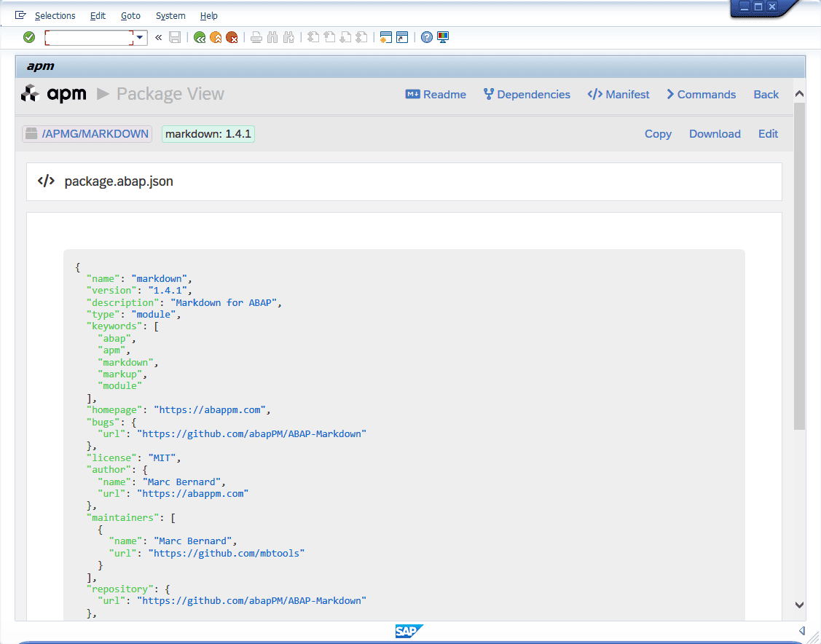Open the Goto menu

(130, 16)
